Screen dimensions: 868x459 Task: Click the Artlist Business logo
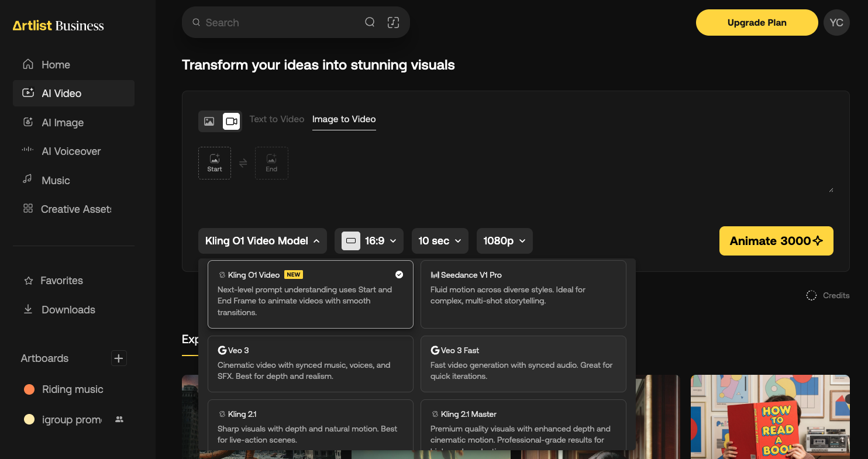(x=58, y=26)
